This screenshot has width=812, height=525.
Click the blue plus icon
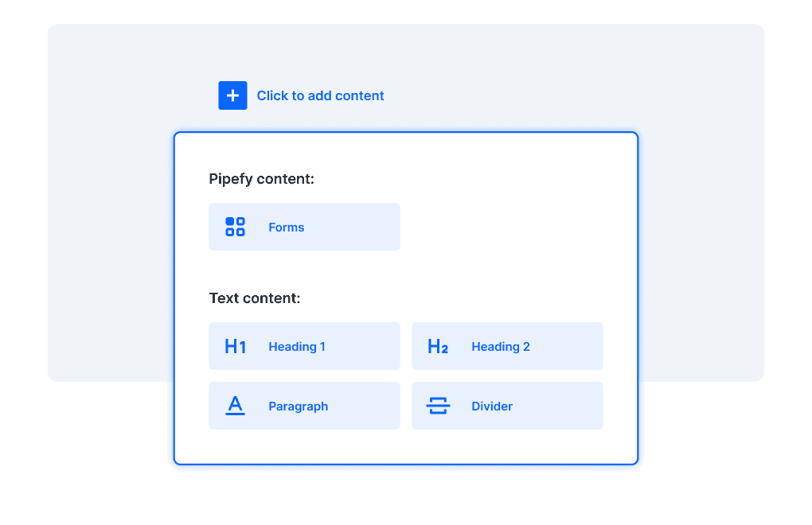click(x=232, y=95)
